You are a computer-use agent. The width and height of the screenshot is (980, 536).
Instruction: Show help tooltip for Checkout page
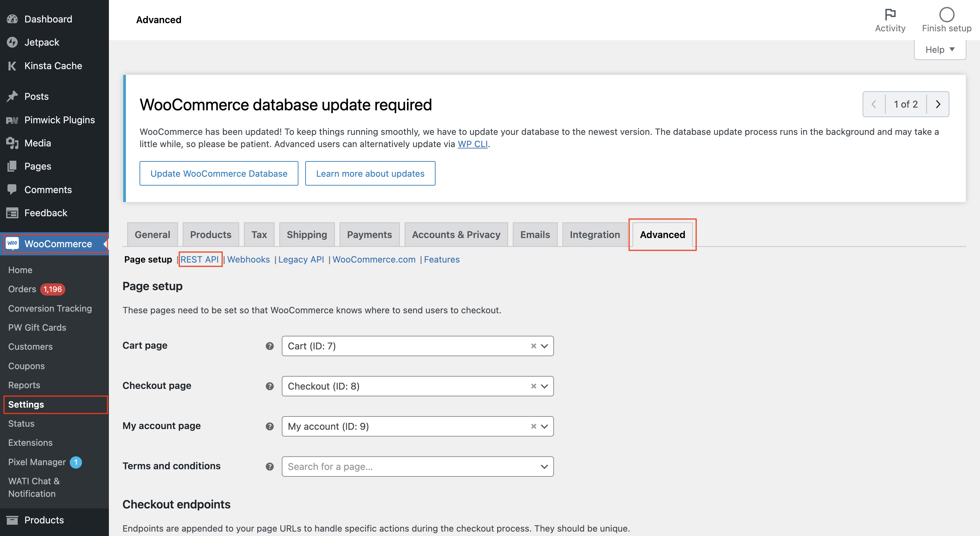tap(270, 386)
